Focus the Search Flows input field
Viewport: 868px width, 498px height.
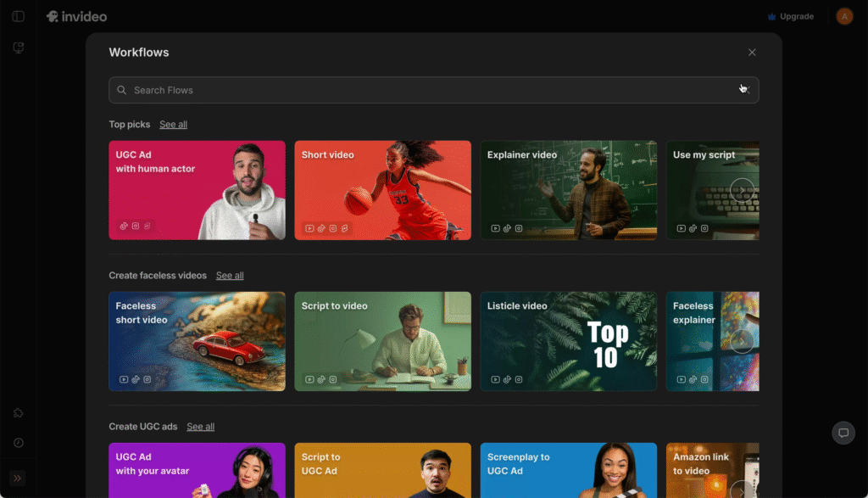click(424, 90)
